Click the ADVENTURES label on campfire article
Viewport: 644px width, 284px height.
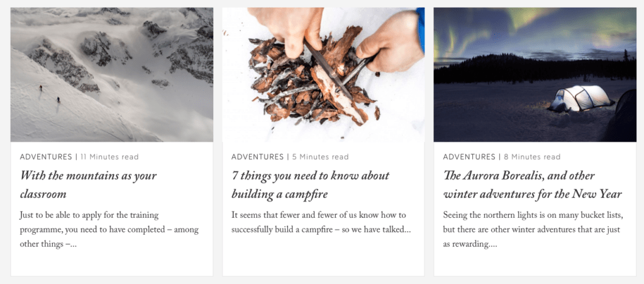(x=257, y=157)
